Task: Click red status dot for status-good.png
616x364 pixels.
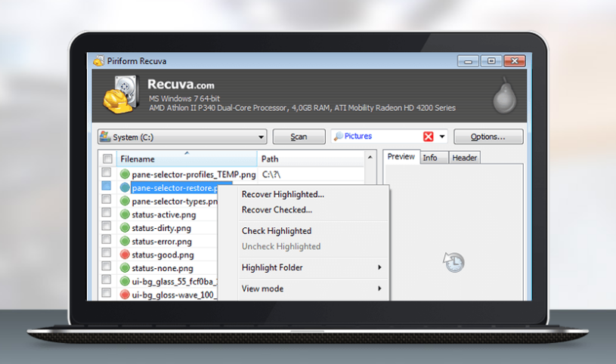Action: (x=125, y=254)
